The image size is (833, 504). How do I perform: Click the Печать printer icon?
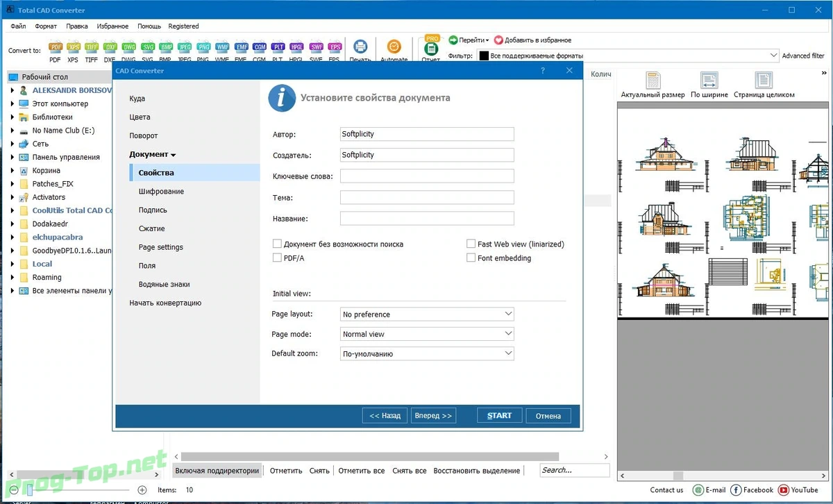pyautogui.click(x=360, y=47)
